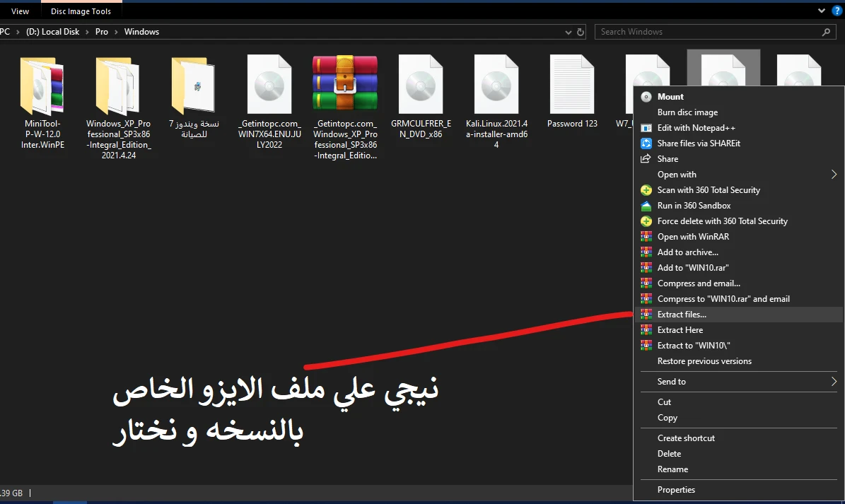Image resolution: width=845 pixels, height=504 pixels.
Task: Click the Windows breadcrumb segment
Action: coord(141,32)
